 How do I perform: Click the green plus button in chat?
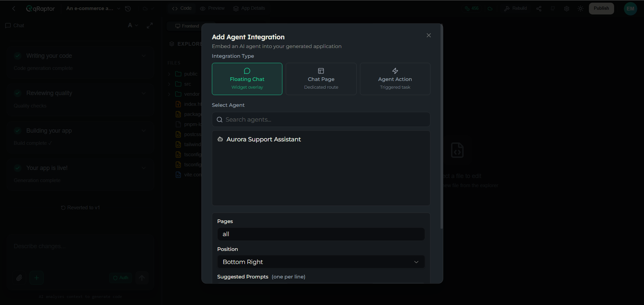click(x=37, y=278)
